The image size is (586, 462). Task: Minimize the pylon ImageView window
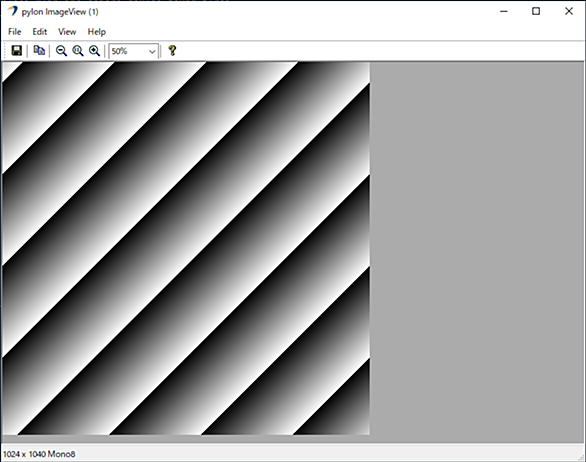(504, 11)
